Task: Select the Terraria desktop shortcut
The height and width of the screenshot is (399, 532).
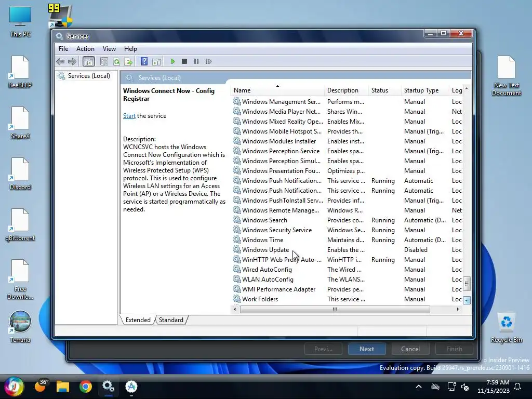Action: coord(20,327)
